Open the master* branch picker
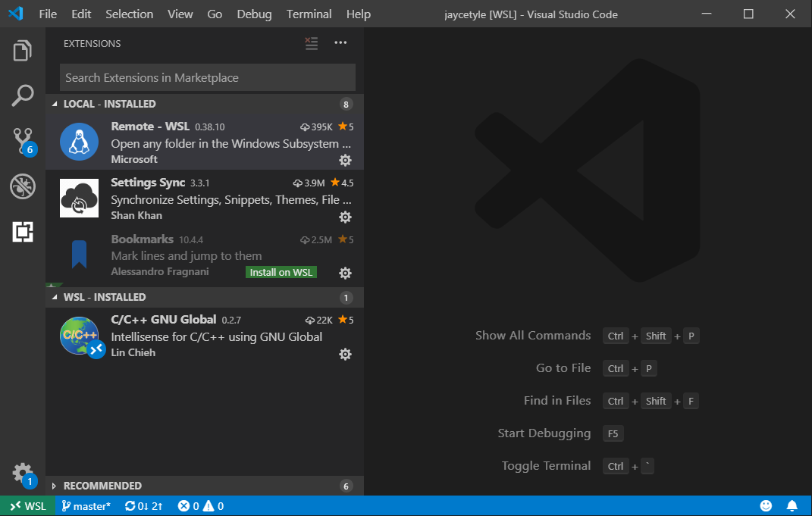The height and width of the screenshot is (516, 812). click(86, 505)
